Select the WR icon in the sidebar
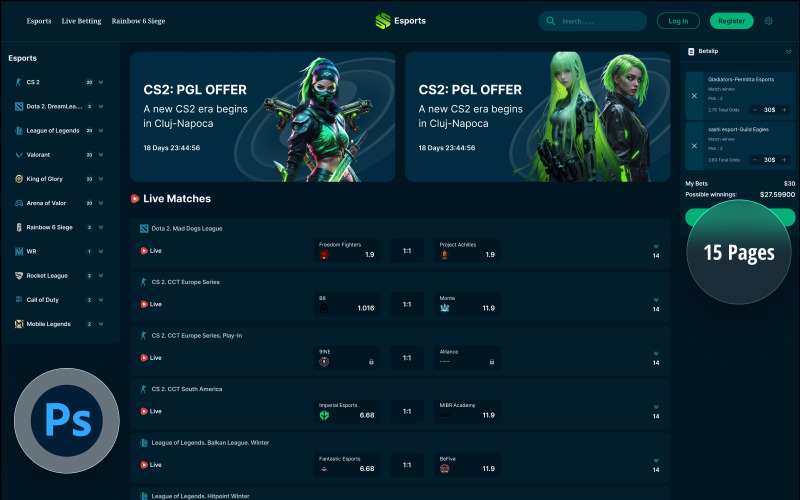 [19, 251]
